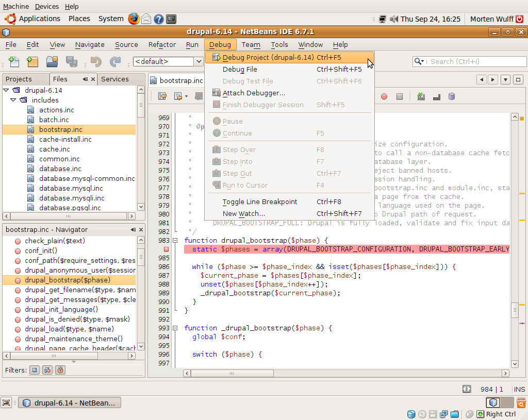This screenshot has height=420, width=528.
Task: Click the uncomment lines editor icon
Action: tap(437, 96)
